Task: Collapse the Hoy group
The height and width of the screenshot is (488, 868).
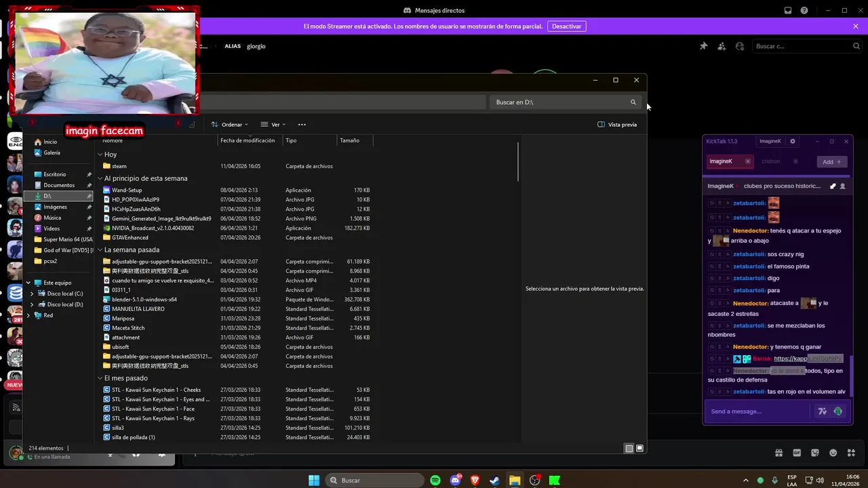Action: click(x=100, y=155)
